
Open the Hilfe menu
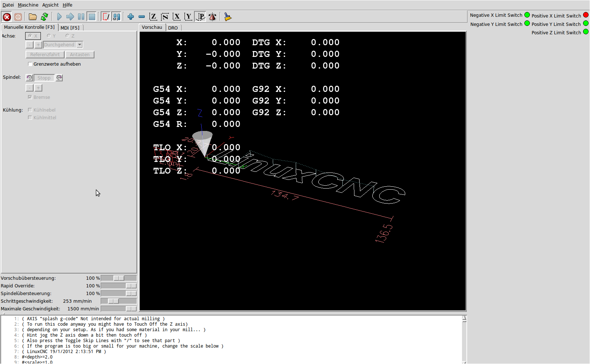[x=67, y=5]
